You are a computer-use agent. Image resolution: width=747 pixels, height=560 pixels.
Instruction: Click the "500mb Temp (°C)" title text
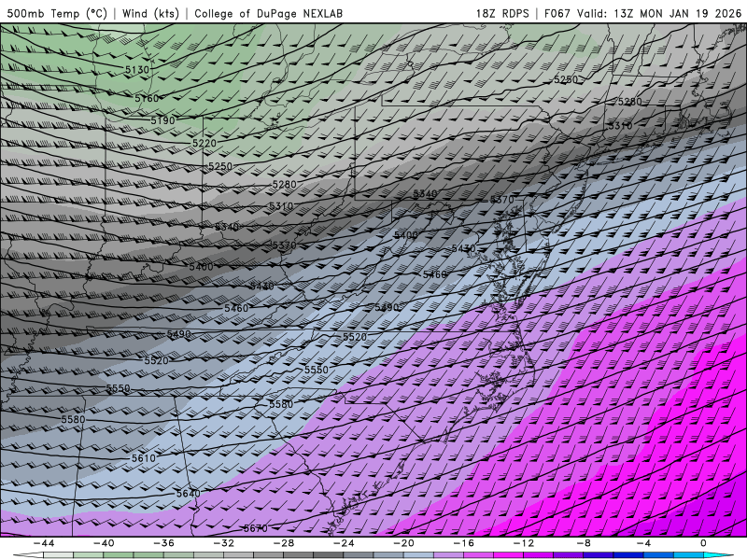point(57,13)
